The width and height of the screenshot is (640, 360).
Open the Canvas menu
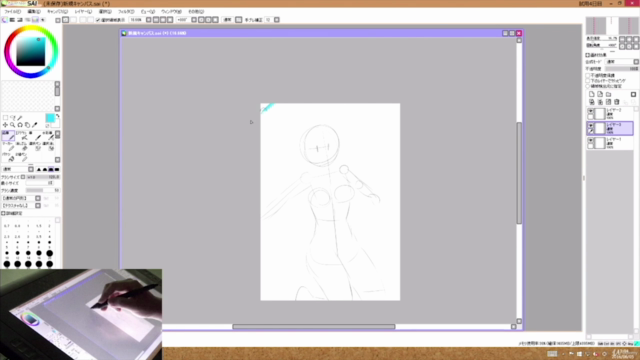click(x=57, y=11)
